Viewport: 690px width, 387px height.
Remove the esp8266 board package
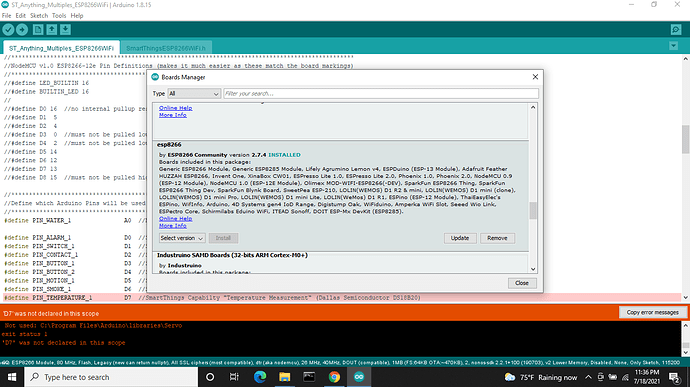click(497, 238)
